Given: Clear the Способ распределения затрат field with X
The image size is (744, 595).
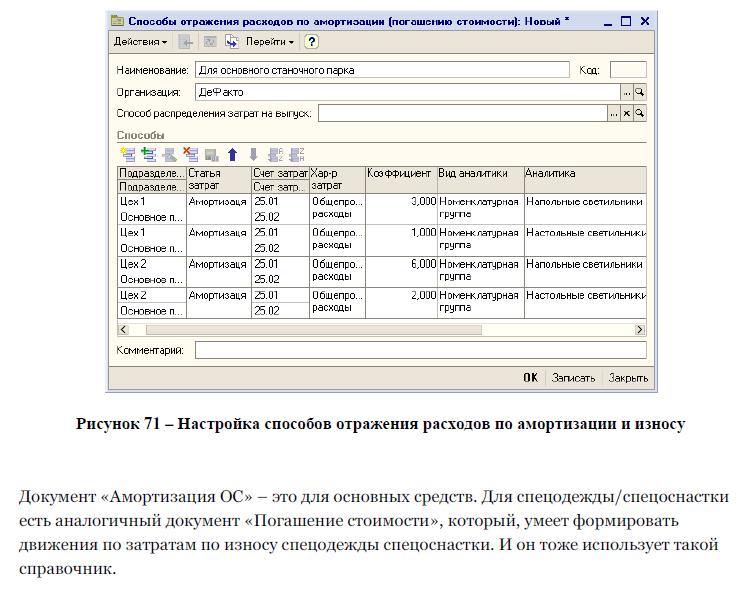Looking at the screenshot, I should tap(627, 113).
